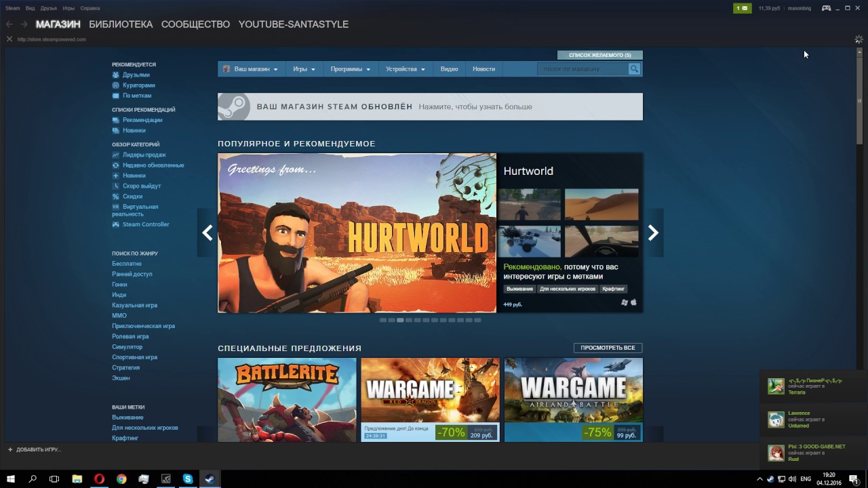Open Opera from the taskbar
The image size is (868, 488).
click(99, 479)
